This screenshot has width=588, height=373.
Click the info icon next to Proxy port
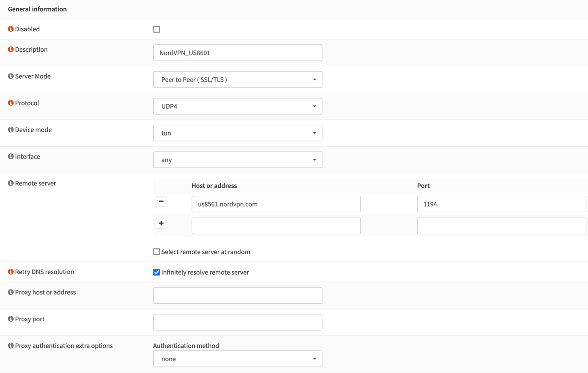(x=11, y=319)
